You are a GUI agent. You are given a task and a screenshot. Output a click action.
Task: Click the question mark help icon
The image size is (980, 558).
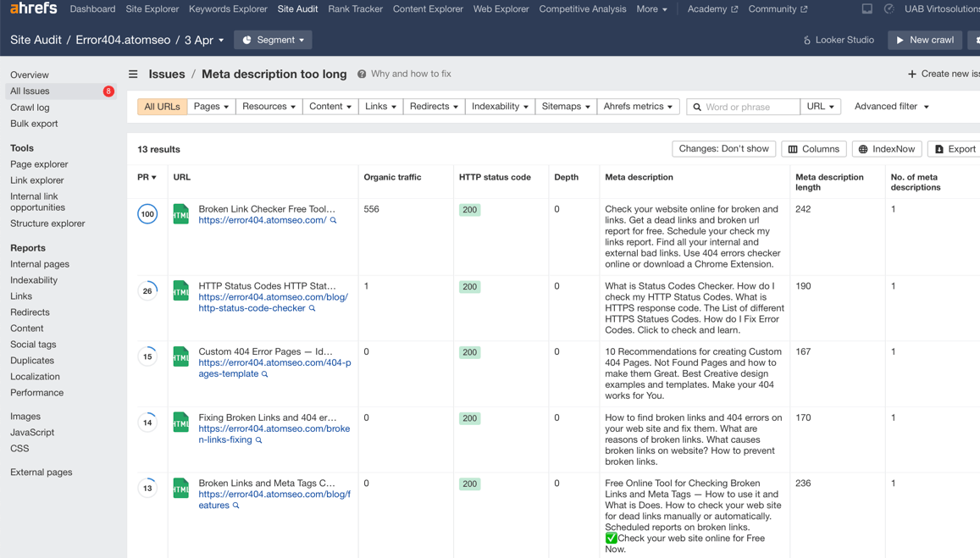click(362, 75)
